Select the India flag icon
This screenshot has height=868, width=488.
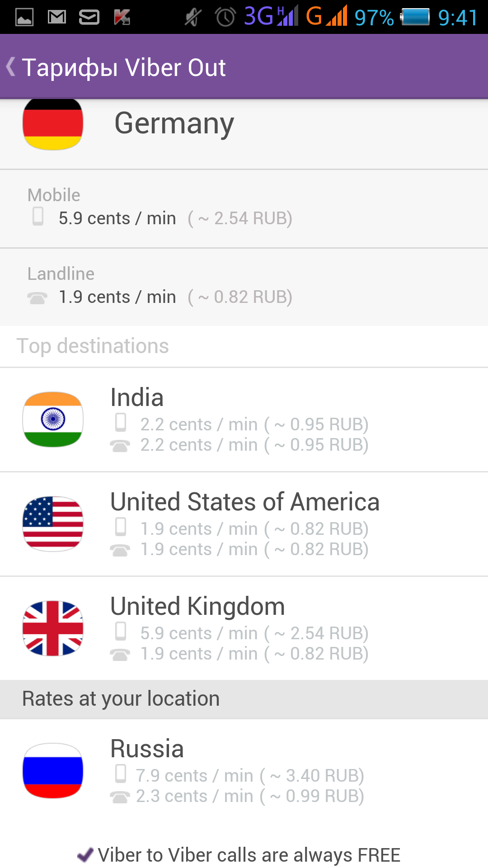tap(53, 420)
